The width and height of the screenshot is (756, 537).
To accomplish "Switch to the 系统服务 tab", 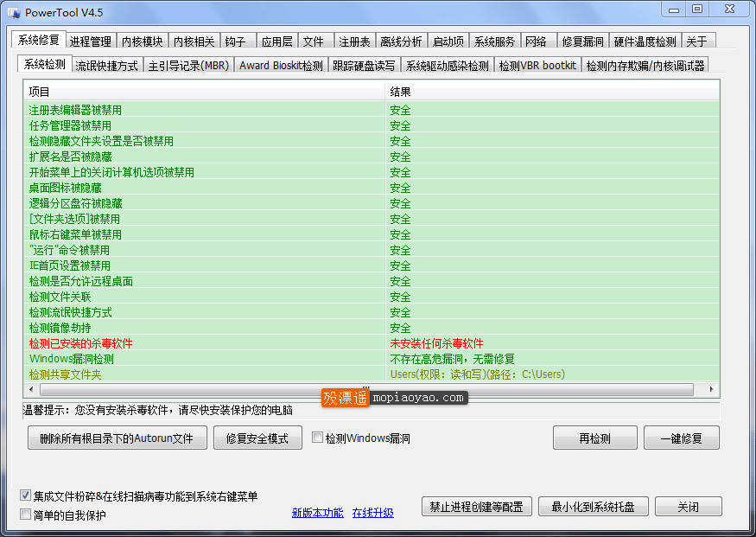I will [x=494, y=42].
